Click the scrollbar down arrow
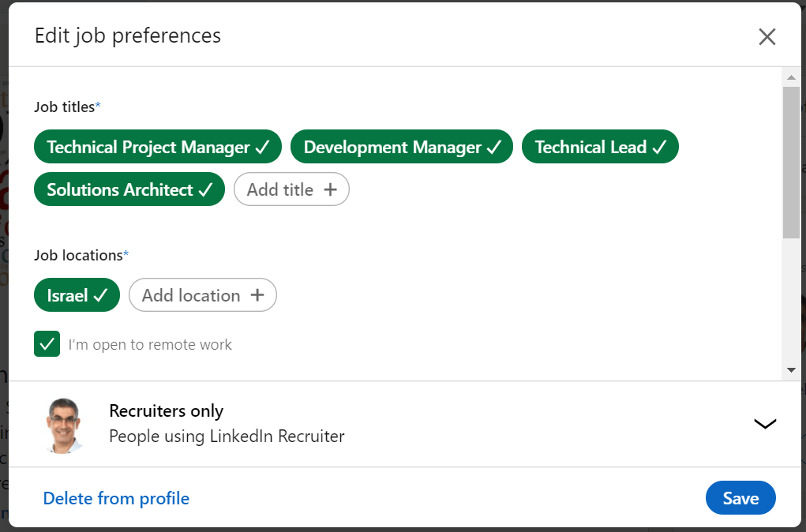The height and width of the screenshot is (532, 806). click(x=791, y=369)
